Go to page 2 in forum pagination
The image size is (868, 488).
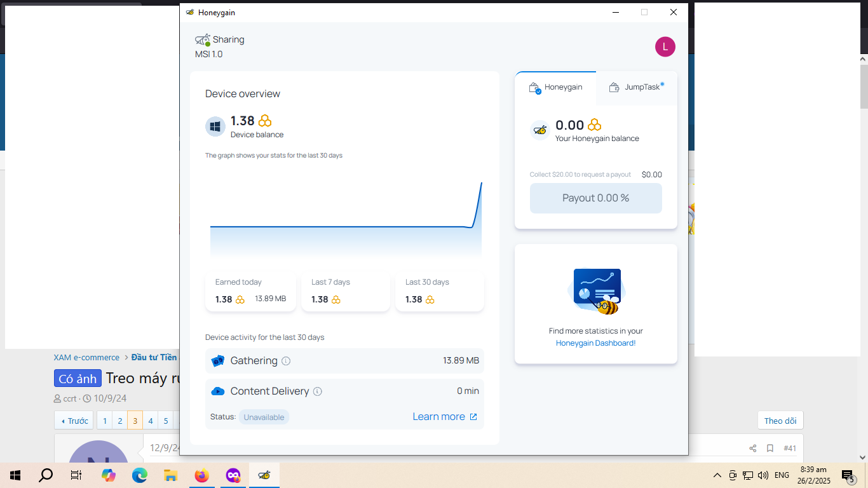pos(119,421)
